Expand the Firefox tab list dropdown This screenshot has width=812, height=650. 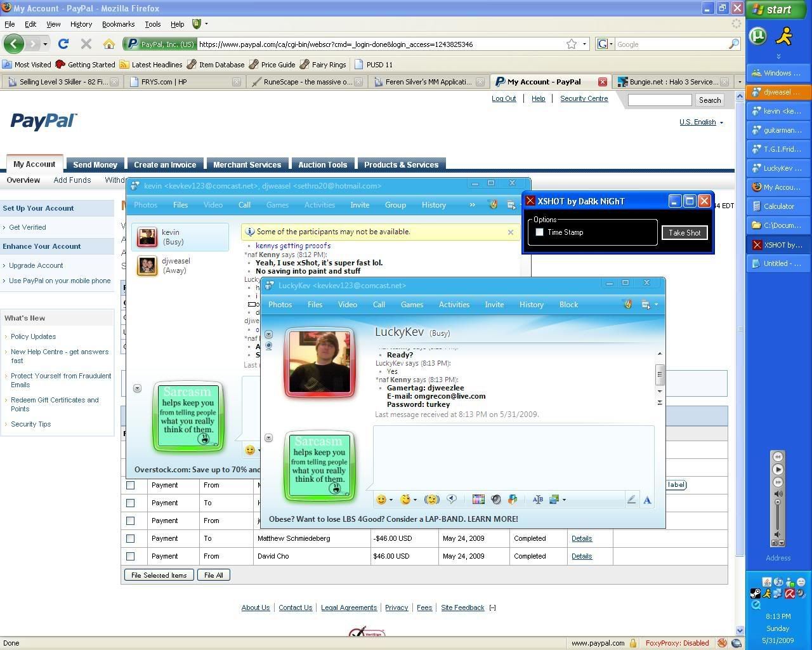[739, 82]
